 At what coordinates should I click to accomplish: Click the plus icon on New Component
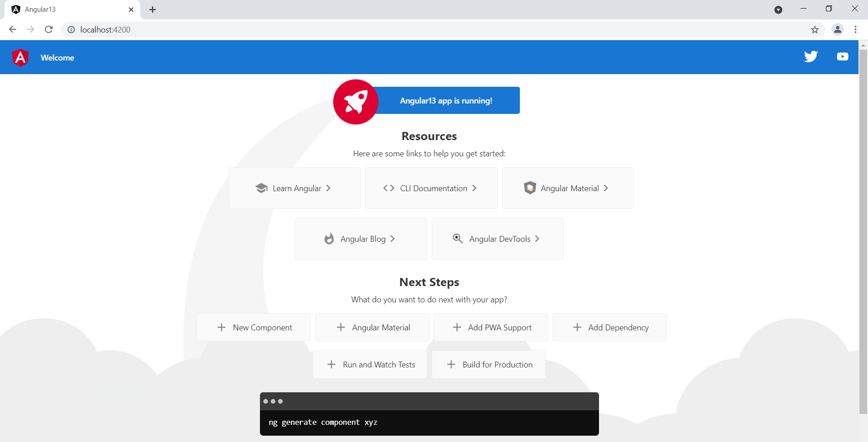click(x=222, y=327)
